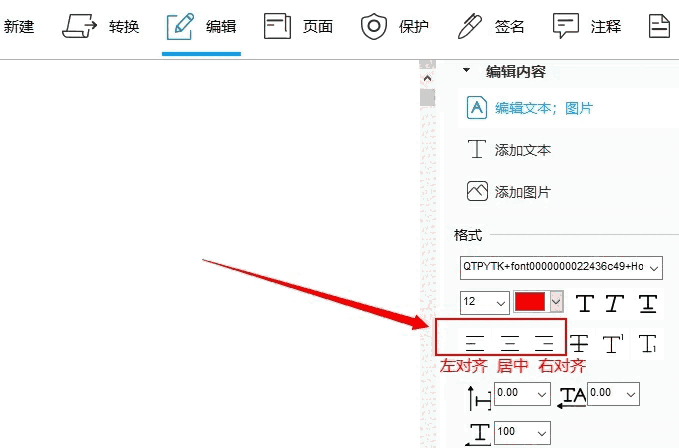
Task: Open the 转换 (Convert) tab
Action: [100, 26]
